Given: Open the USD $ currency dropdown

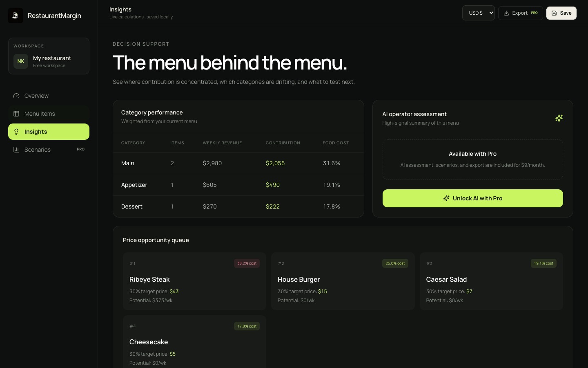Looking at the screenshot, I should point(479,13).
